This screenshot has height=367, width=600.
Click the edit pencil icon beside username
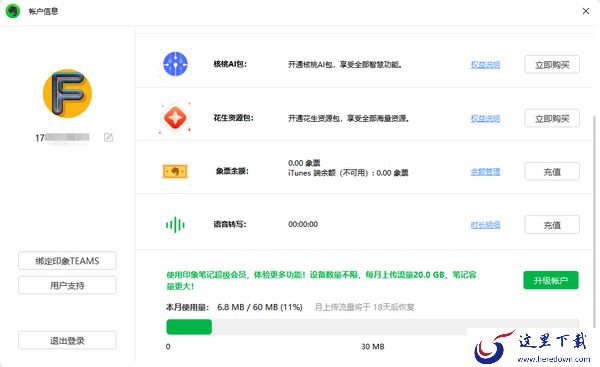[108, 137]
